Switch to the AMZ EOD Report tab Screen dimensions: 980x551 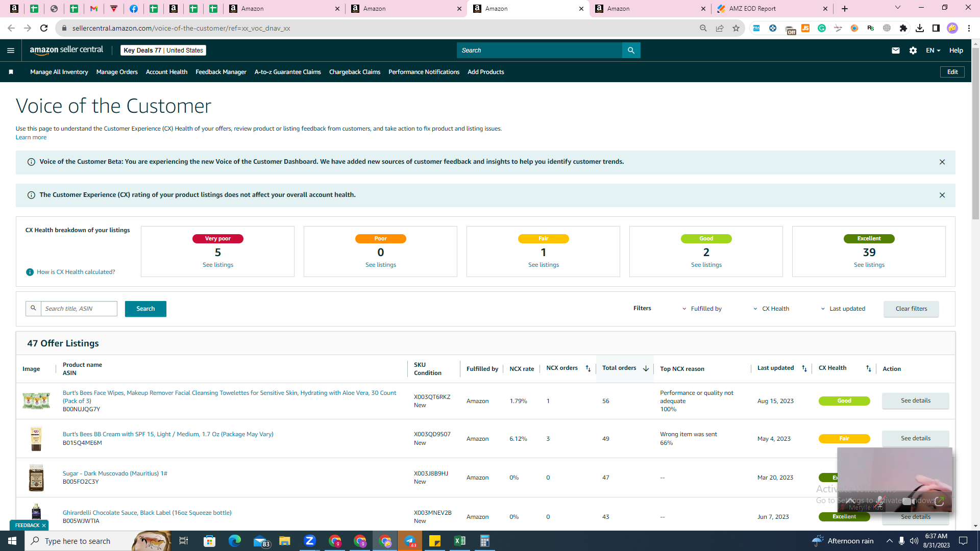tap(772, 9)
